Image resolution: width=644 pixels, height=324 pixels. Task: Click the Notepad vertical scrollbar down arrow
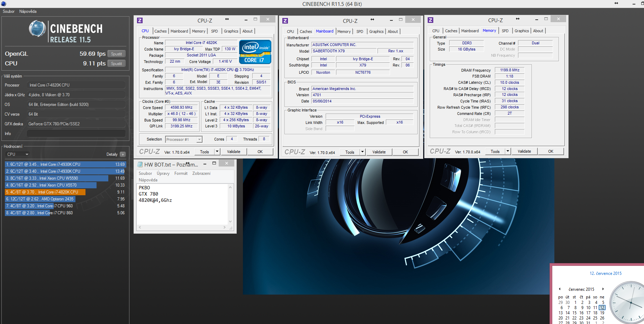(x=230, y=222)
